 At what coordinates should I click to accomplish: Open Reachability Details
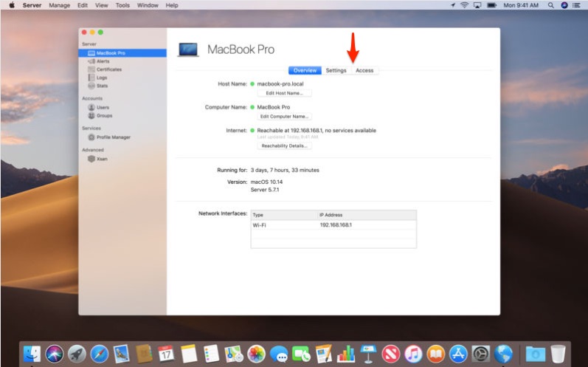pyautogui.click(x=284, y=146)
